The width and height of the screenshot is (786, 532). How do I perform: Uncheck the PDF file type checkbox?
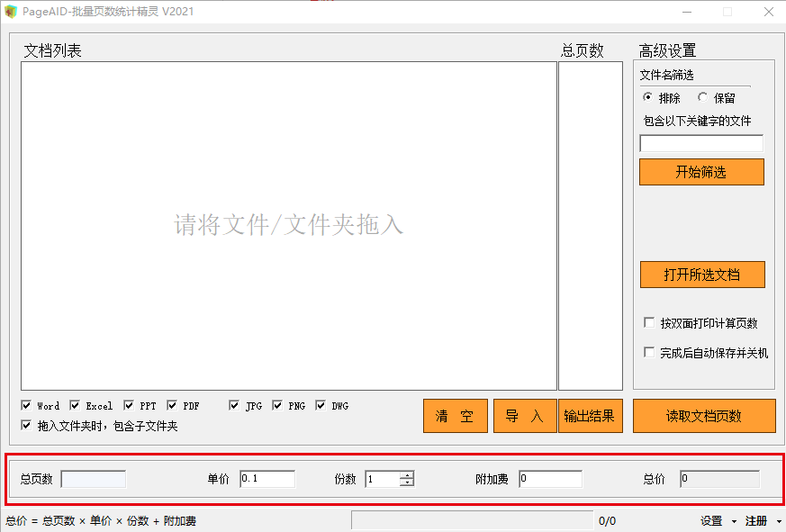click(x=172, y=405)
